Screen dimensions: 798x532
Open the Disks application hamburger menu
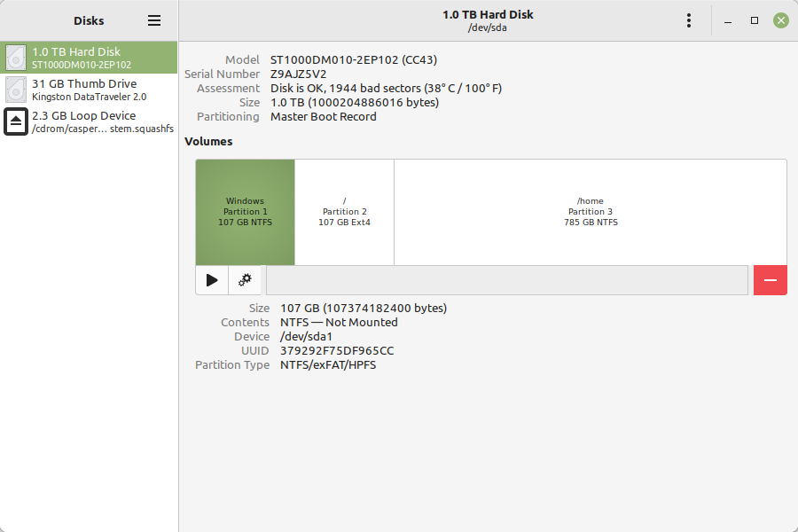coord(154,20)
